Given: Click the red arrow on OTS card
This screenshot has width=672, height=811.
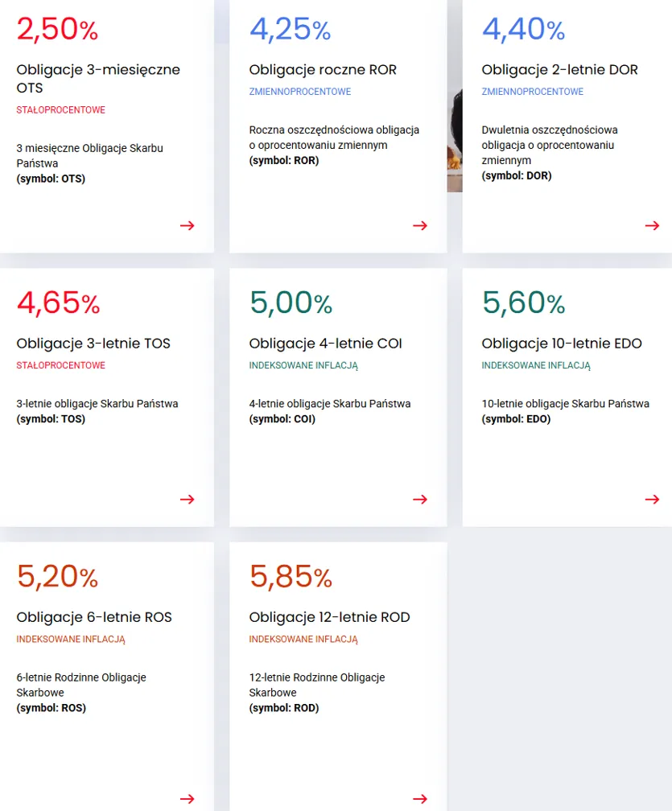Looking at the screenshot, I should click(x=188, y=225).
